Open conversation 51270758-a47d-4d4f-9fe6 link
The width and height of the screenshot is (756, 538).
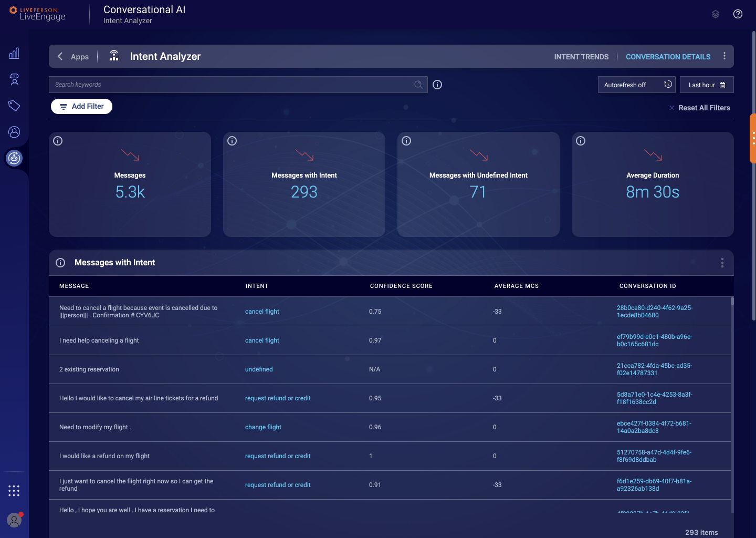[654, 456]
